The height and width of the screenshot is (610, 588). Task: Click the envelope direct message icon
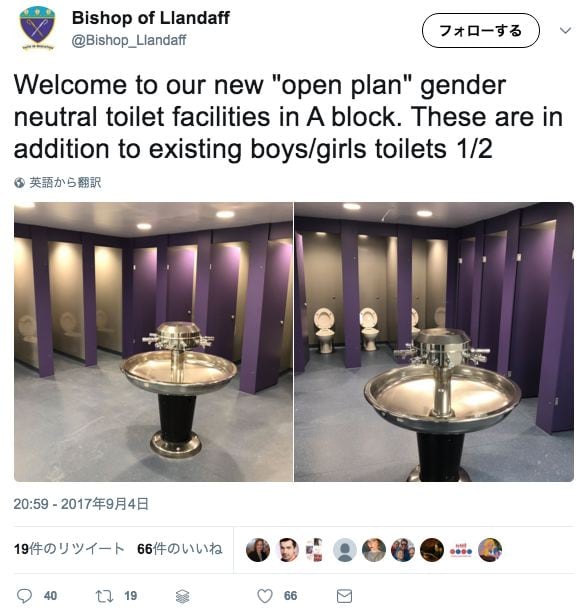point(344,596)
